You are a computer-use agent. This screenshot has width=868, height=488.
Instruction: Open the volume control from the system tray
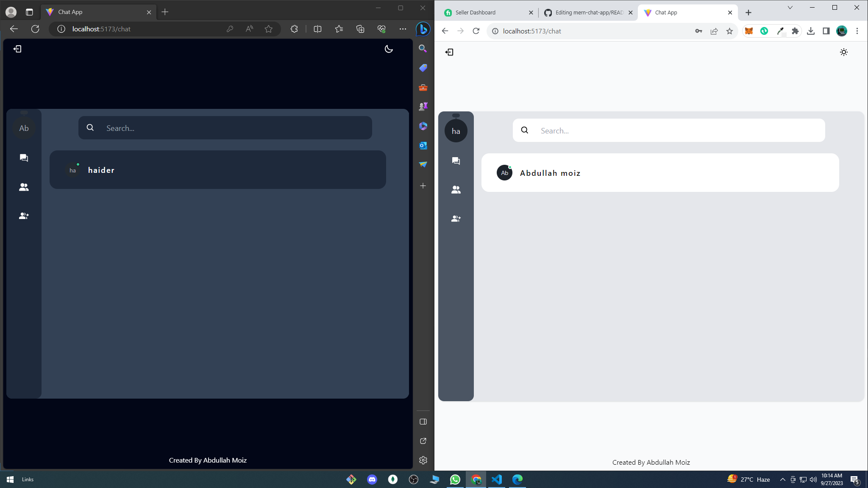tap(812, 479)
